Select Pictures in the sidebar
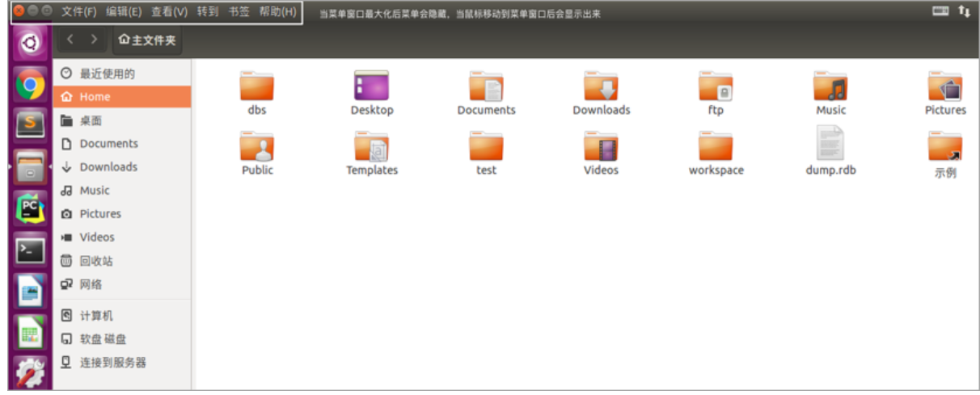980x395 pixels. click(122, 214)
